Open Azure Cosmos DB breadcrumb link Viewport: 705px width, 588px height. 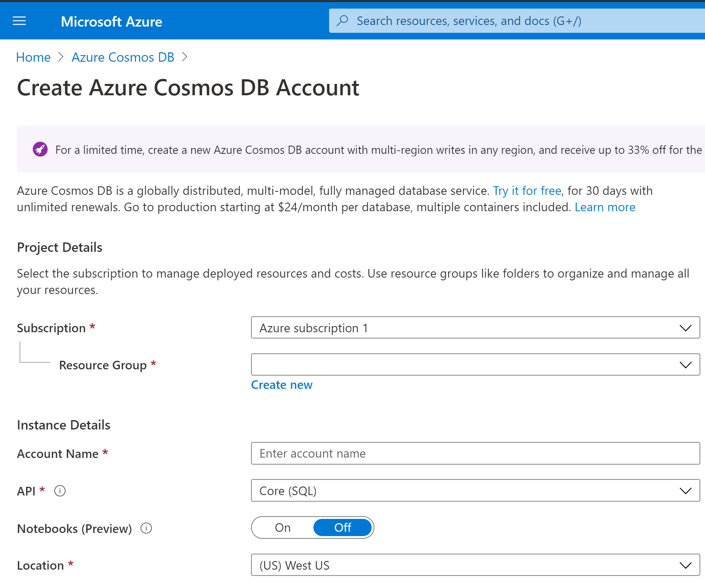pyautogui.click(x=123, y=57)
